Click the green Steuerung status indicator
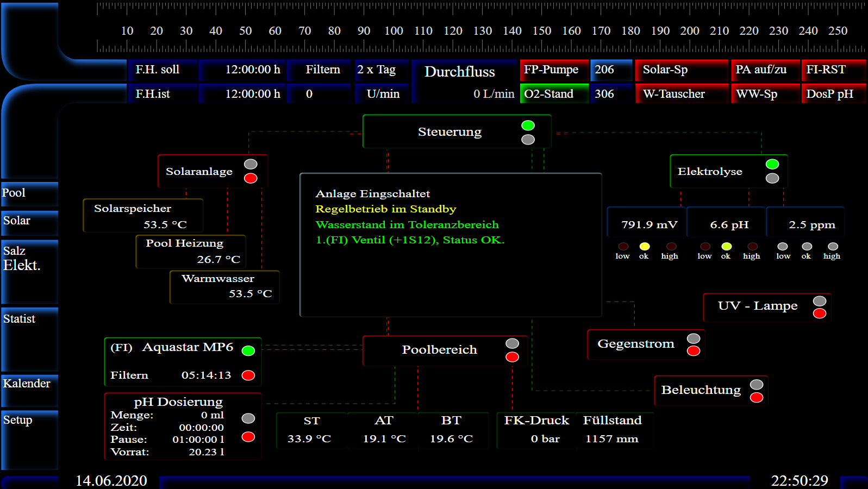Screen dimensions: 868x489 tap(528, 126)
